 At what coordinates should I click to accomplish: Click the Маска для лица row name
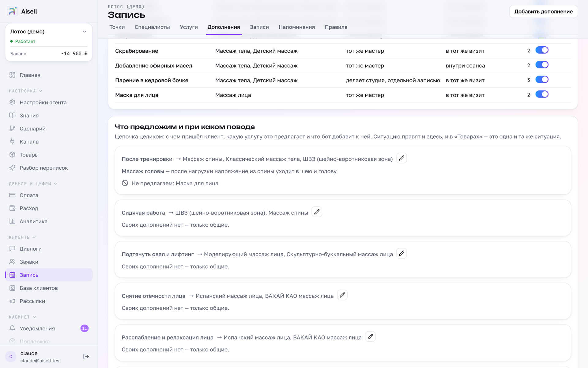[x=137, y=95]
